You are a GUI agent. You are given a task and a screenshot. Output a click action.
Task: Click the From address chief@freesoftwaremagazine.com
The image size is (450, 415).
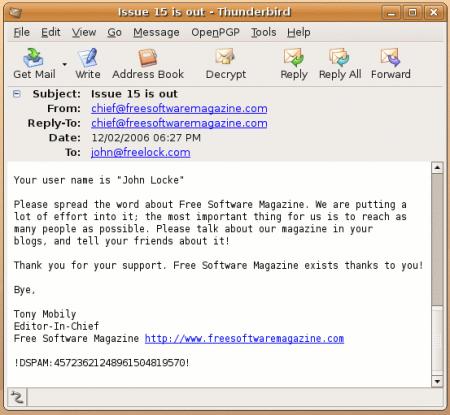click(179, 109)
